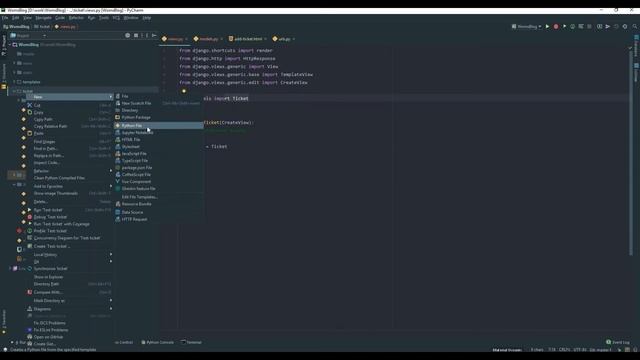This screenshot has height=360, width=640.
Task: Toggle the Terminal tool window
Action: (x=191, y=342)
